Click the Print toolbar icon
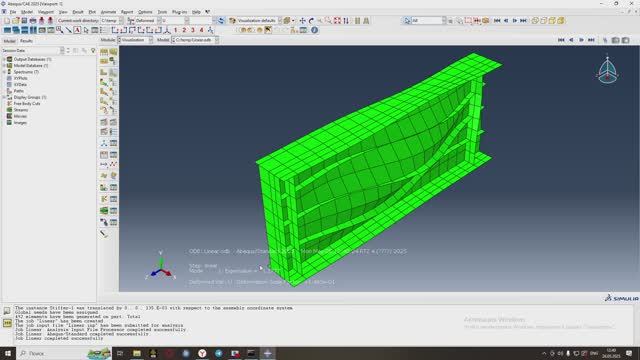The image size is (640, 360). pos(33,20)
